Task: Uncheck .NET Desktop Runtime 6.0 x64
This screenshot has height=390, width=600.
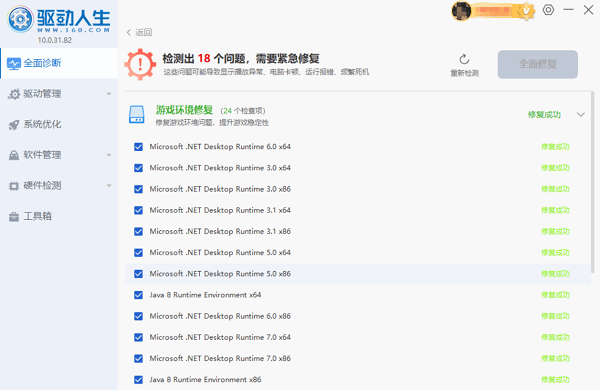Action: tap(139, 147)
